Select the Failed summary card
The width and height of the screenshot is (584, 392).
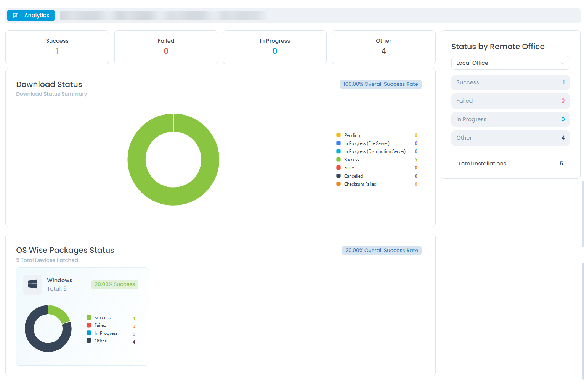[x=166, y=47]
